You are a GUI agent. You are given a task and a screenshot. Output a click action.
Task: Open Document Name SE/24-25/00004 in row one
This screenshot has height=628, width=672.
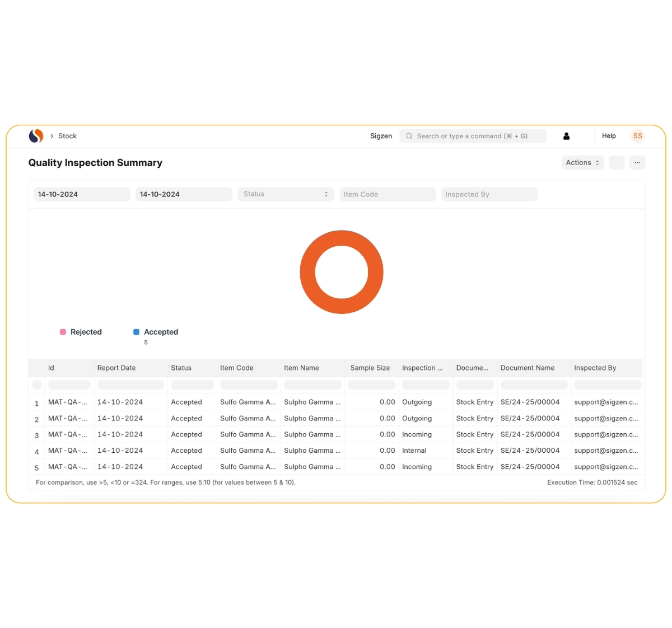pyautogui.click(x=530, y=402)
